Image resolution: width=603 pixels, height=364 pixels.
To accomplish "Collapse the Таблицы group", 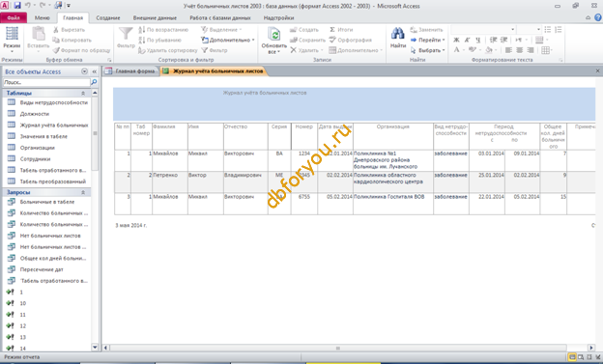I will [83, 94].
